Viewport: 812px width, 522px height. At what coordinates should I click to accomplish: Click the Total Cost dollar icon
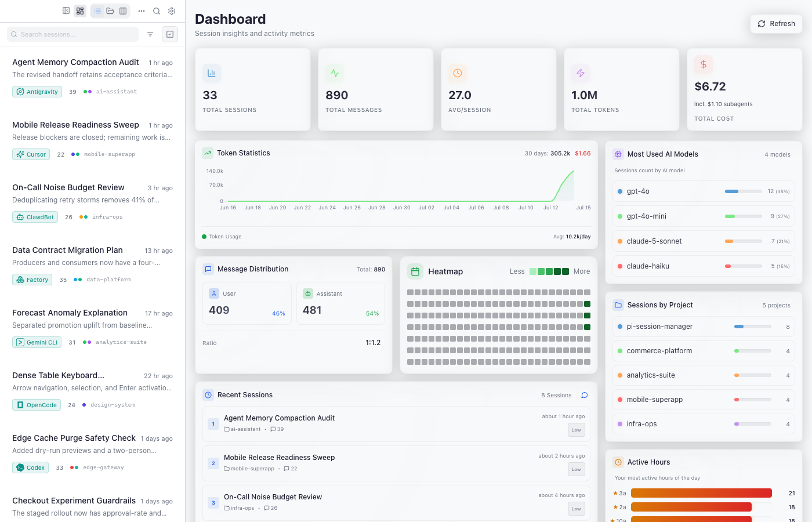(x=704, y=64)
